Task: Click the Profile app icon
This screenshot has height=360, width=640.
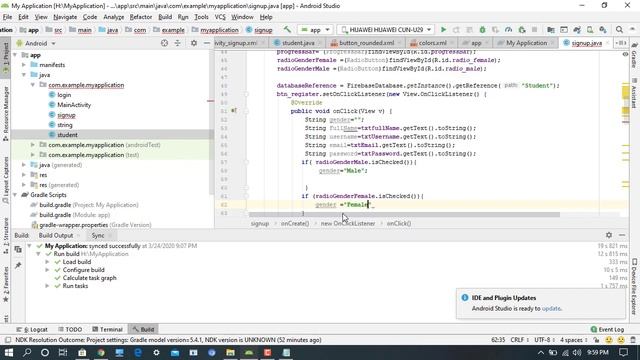Action: (508, 30)
